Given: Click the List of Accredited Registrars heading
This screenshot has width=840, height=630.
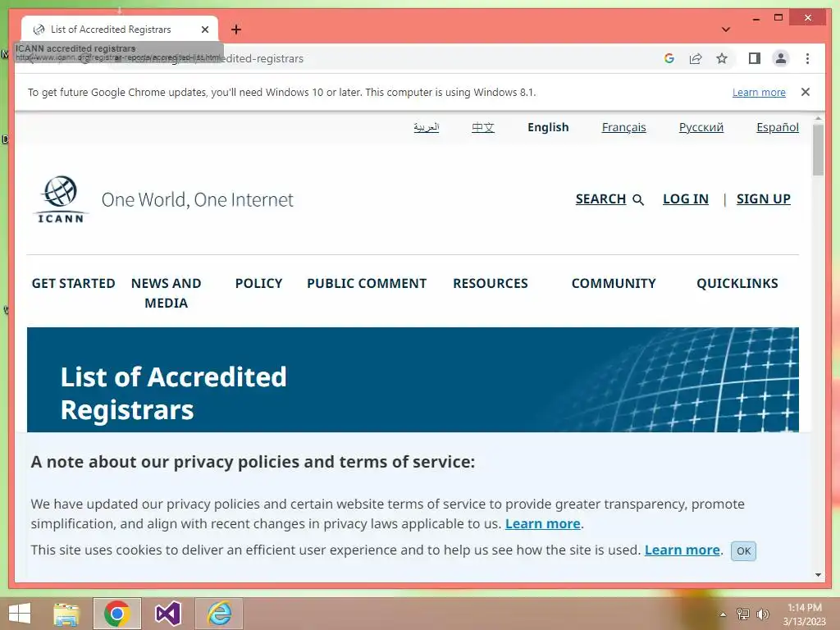Looking at the screenshot, I should click(x=173, y=393).
